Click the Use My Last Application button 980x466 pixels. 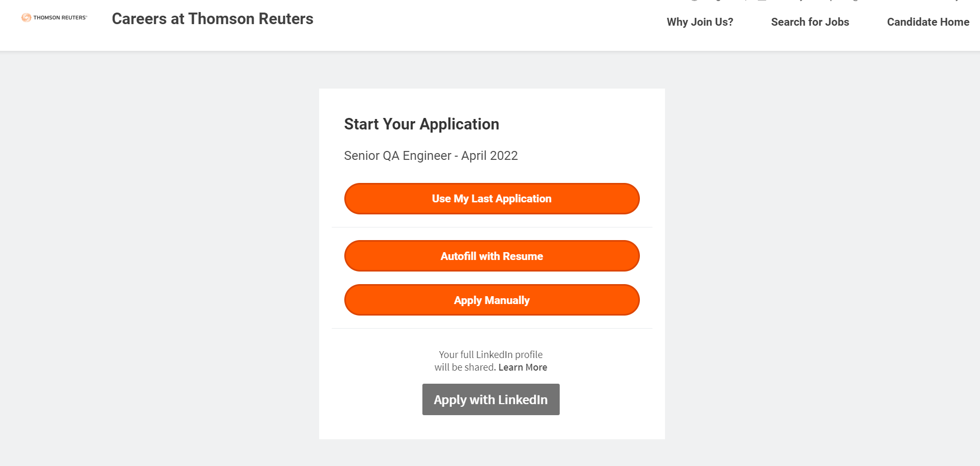492,199
